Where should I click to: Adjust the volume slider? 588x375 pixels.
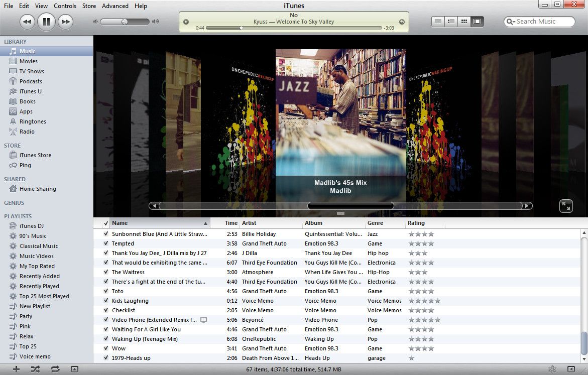(x=124, y=21)
